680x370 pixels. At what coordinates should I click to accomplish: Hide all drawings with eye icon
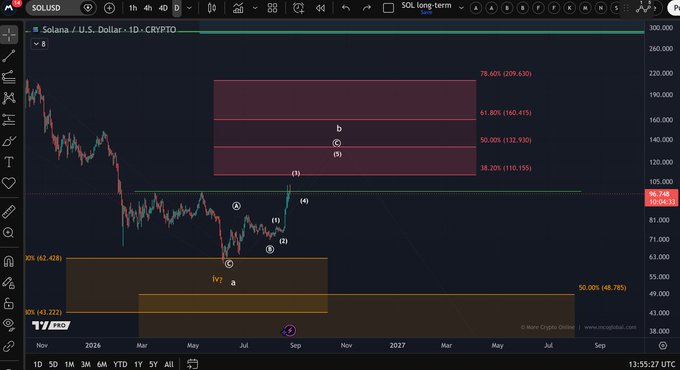9,324
